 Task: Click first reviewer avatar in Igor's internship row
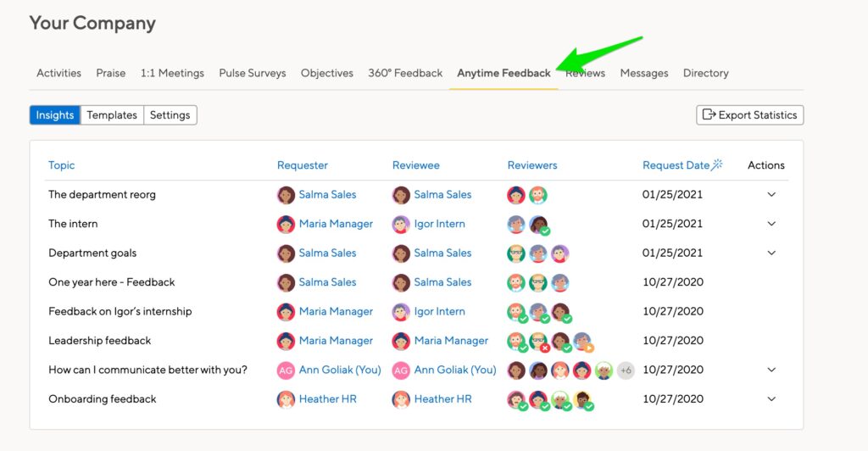tap(516, 312)
